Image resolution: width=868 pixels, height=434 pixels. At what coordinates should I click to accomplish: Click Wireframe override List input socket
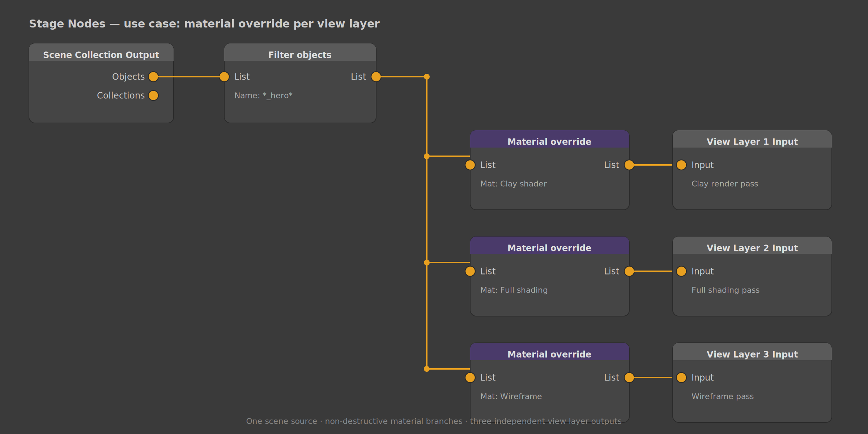(470, 378)
